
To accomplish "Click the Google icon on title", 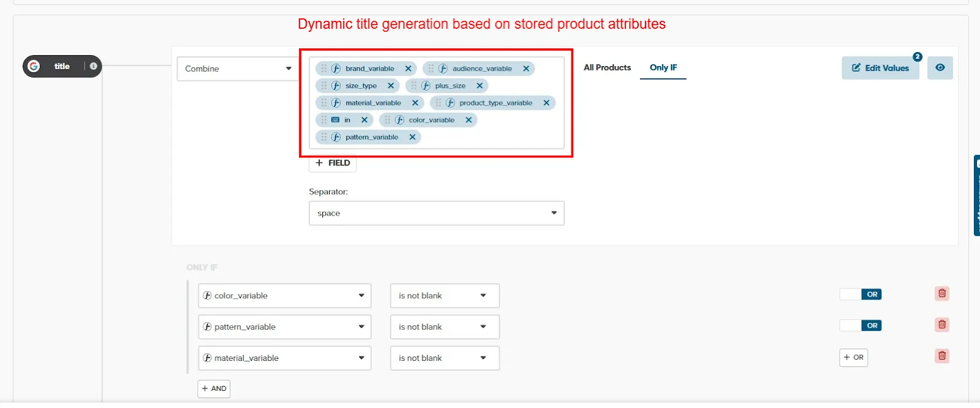I will click(34, 66).
